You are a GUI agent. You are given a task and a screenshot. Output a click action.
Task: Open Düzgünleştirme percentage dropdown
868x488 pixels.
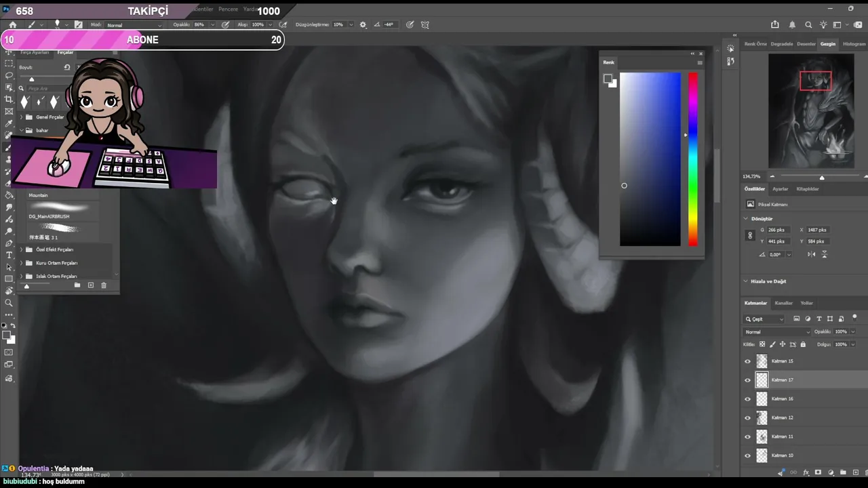[x=351, y=25]
